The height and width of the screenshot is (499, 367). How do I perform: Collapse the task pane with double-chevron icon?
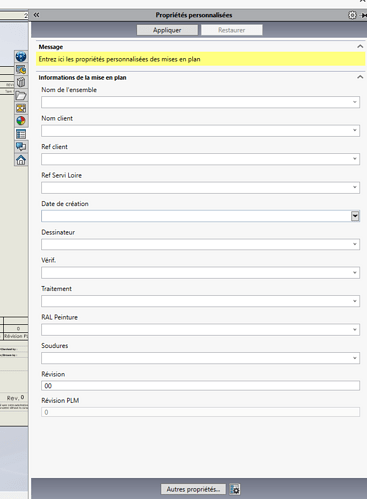(36, 15)
